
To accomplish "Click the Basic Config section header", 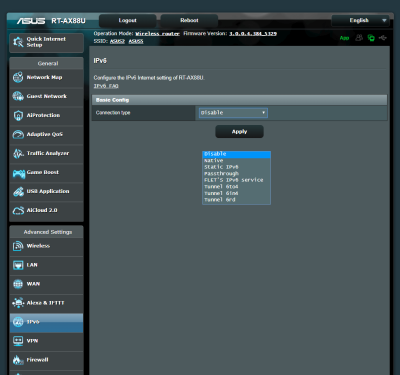I will (x=239, y=100).
